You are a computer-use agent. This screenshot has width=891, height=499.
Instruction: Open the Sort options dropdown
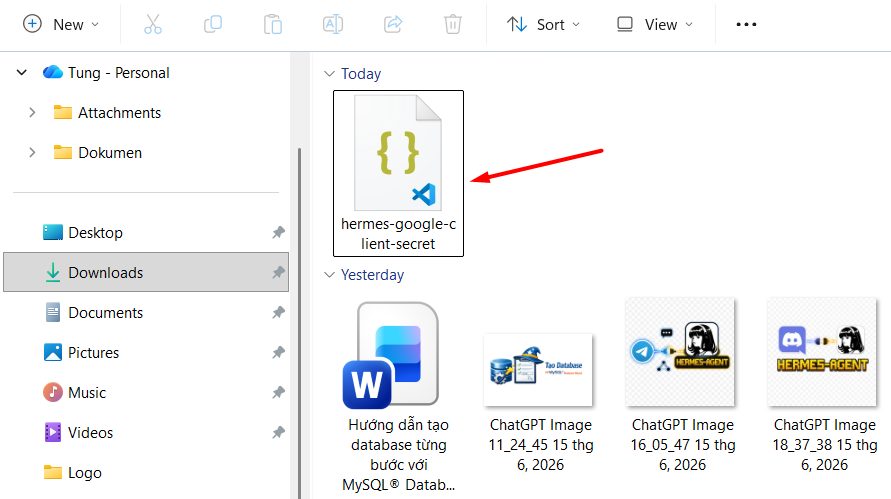[543, 24]
